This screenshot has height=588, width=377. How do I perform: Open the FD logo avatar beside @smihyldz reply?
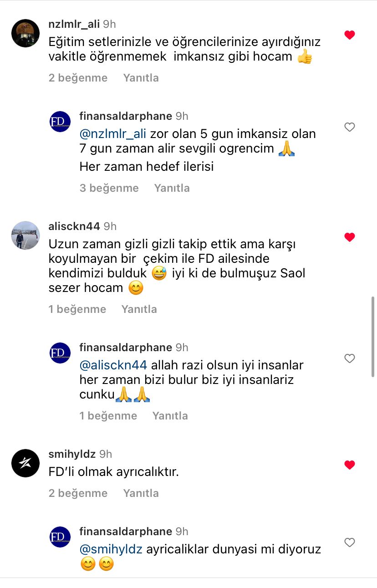(x=60, y=537)
